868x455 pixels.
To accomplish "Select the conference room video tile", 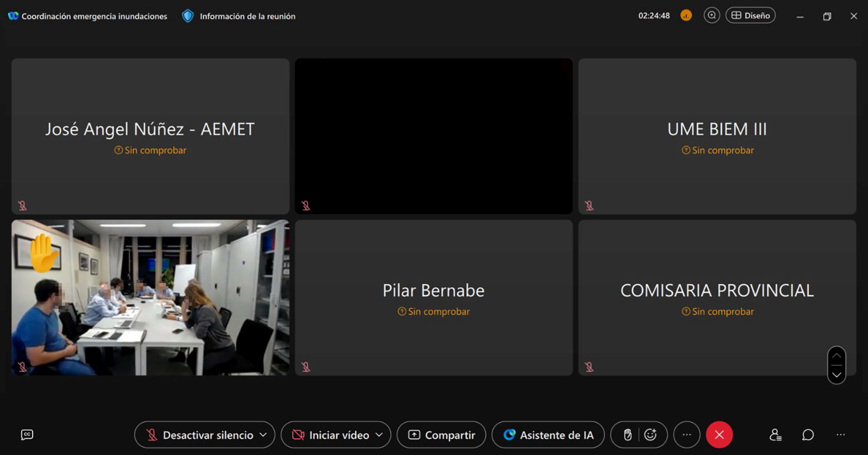I will (150, 297).
